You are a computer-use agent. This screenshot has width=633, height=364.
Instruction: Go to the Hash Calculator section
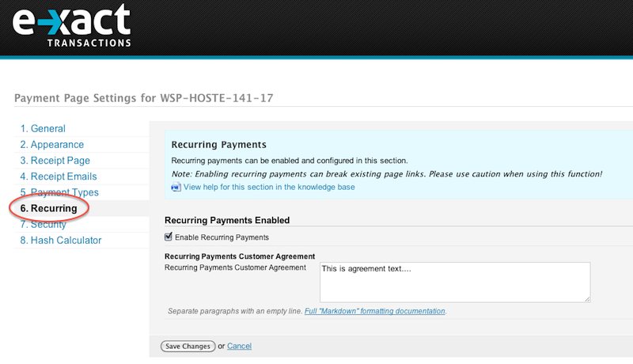coord(61,240)
